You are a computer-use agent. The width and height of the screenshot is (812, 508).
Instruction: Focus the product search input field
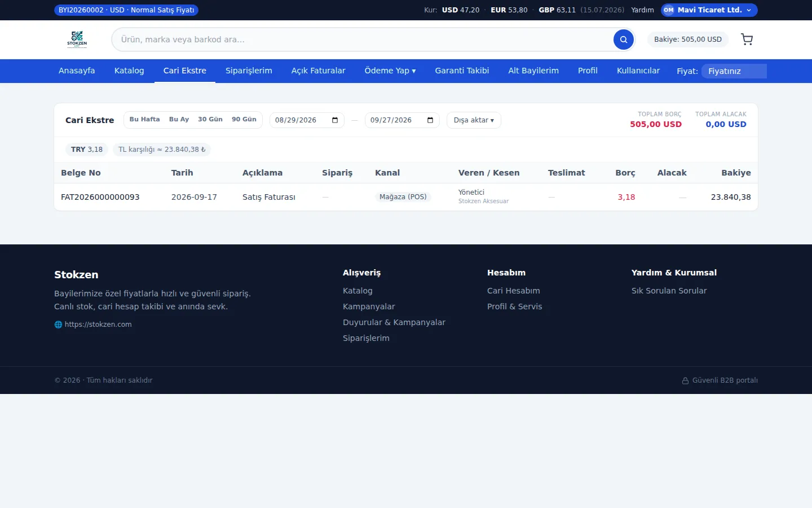364,40
